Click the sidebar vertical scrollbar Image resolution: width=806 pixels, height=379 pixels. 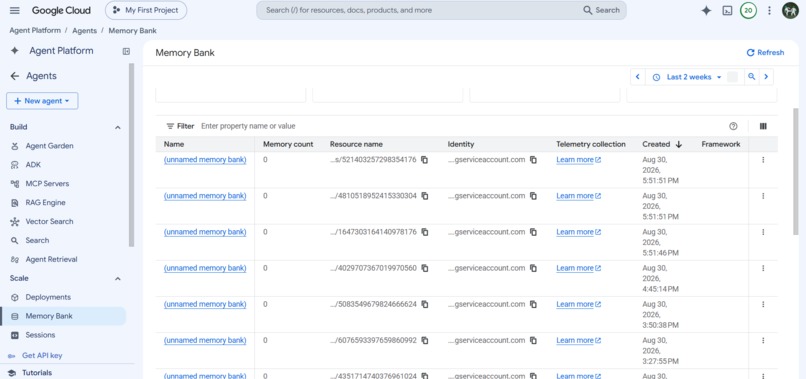132,154
